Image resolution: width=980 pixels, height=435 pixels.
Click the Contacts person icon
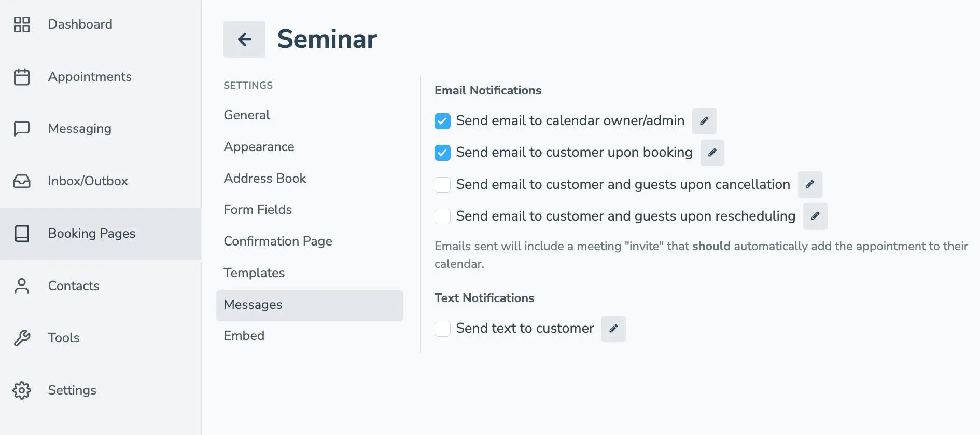click(x=21, y=286)
